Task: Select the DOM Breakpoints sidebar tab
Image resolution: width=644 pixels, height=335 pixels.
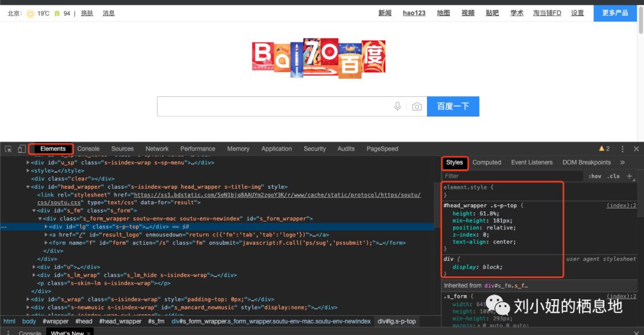Action: point(587,162)
